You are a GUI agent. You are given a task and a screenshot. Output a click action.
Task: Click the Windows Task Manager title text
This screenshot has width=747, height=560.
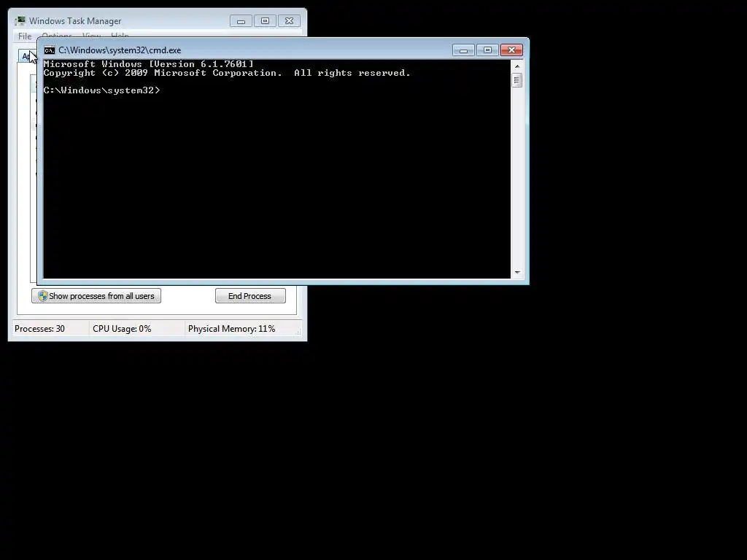(75, 21)
